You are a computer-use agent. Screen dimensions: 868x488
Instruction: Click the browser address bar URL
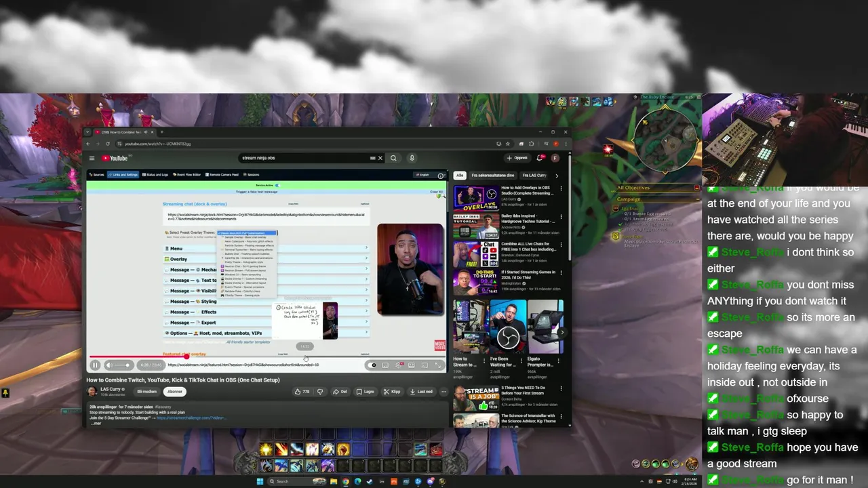[157, 144]
